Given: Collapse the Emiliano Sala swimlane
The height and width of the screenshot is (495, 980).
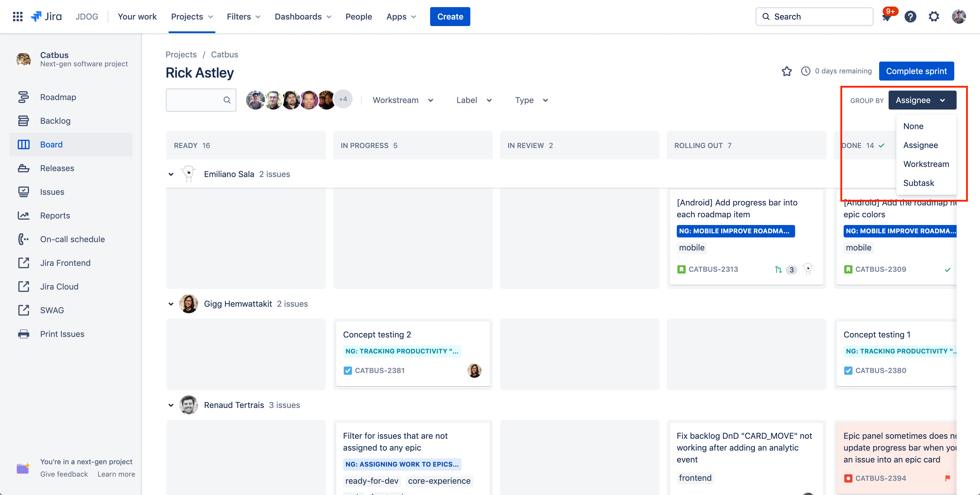Looking at the screenshot, I should [171, 174].
